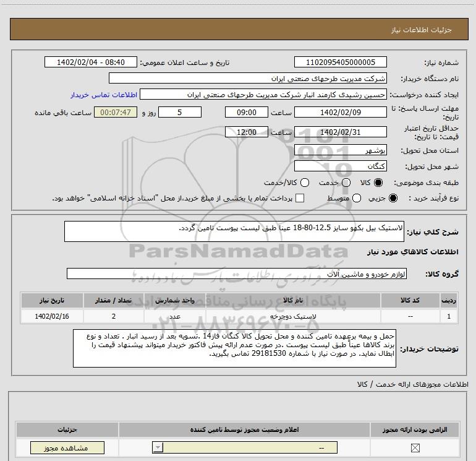
Task: Click the response time field 09:00
Action: click(x=247, y=112)
